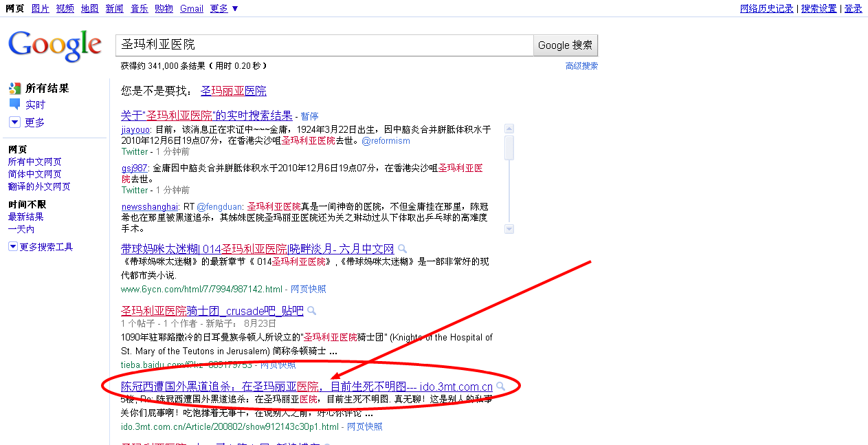
Task: Filter by 简体中文网页
Action: coord(34,174)
